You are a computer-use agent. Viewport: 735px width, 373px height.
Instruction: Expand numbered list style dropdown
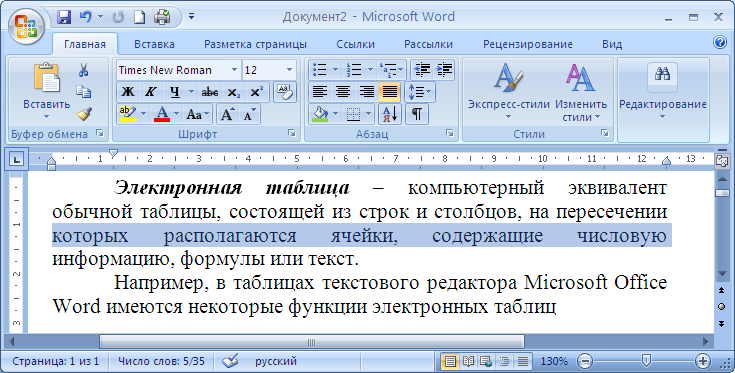pos(370,70)
